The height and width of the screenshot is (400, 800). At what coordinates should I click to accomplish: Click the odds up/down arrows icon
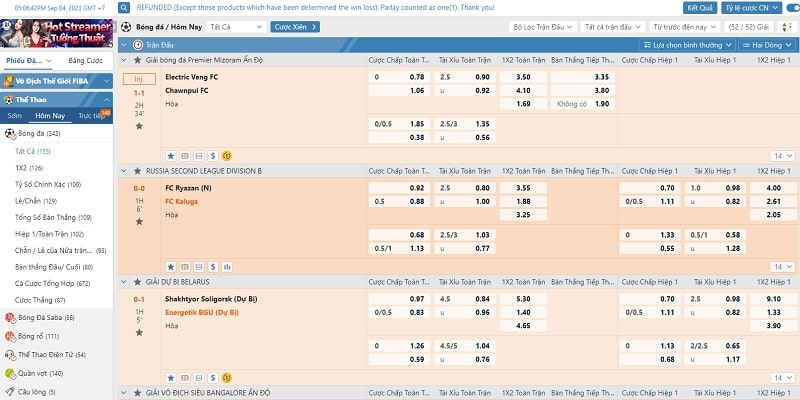tap(786, 27)
